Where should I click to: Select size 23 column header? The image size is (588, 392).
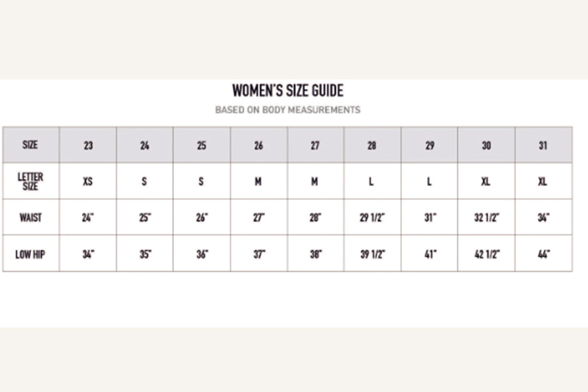pos(88,145)
